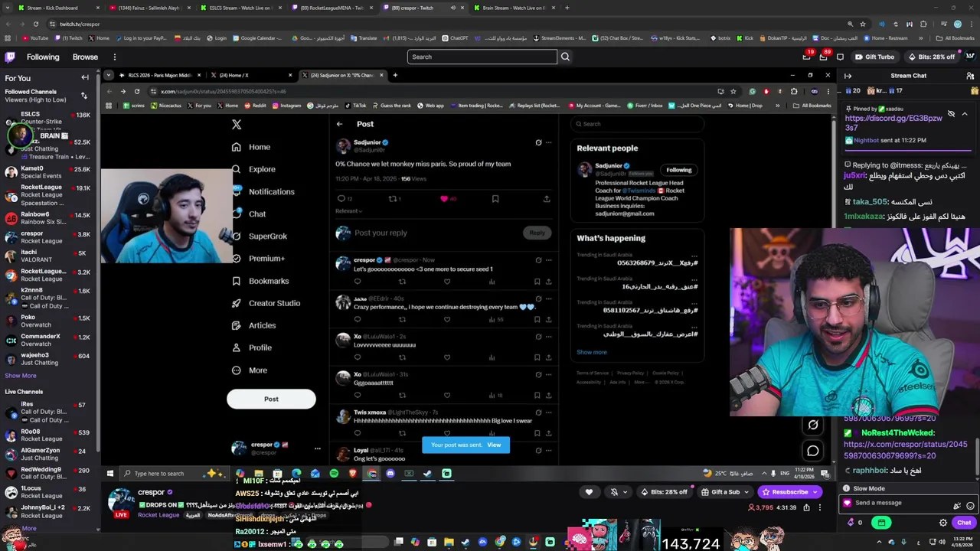The width and height of the screenshot is (980, 551).
Task: Bookmark Sadjunior's post
Action: [x=495, y=199]
